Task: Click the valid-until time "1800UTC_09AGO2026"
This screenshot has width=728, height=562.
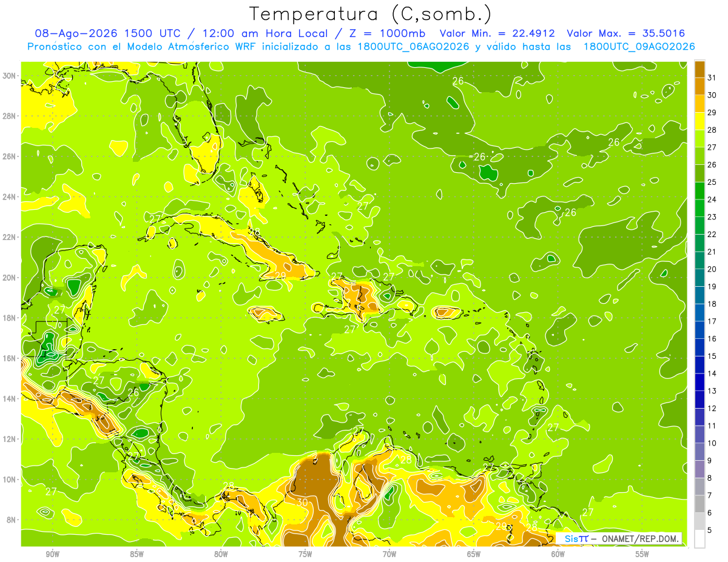Action: tap(639, 47)
